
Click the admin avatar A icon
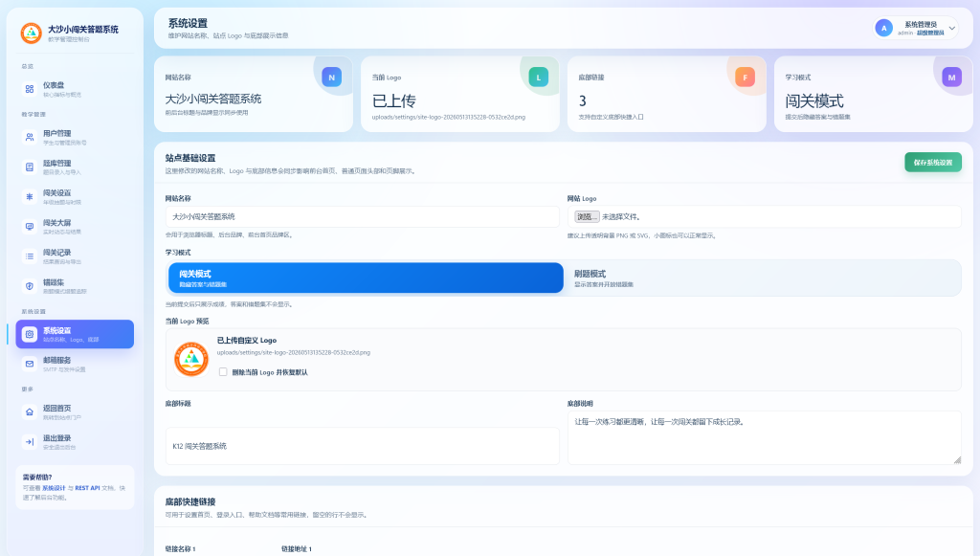click(883, 28)
